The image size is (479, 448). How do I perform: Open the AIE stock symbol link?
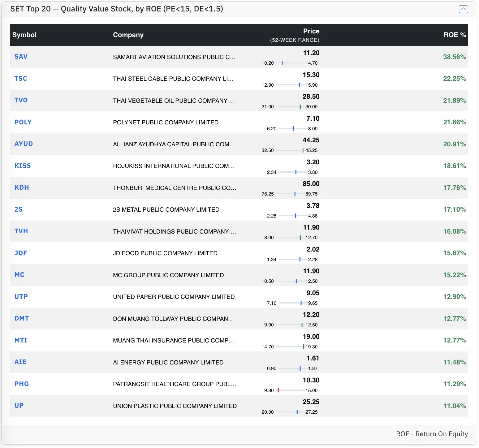click(20, 362)
